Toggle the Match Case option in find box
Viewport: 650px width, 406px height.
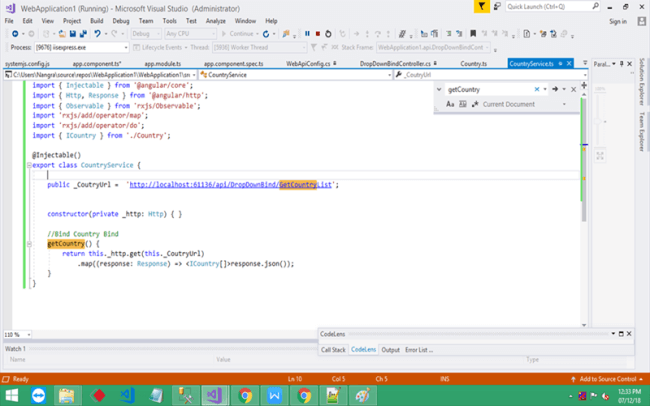pyautogui.click(x=449, y=104)
